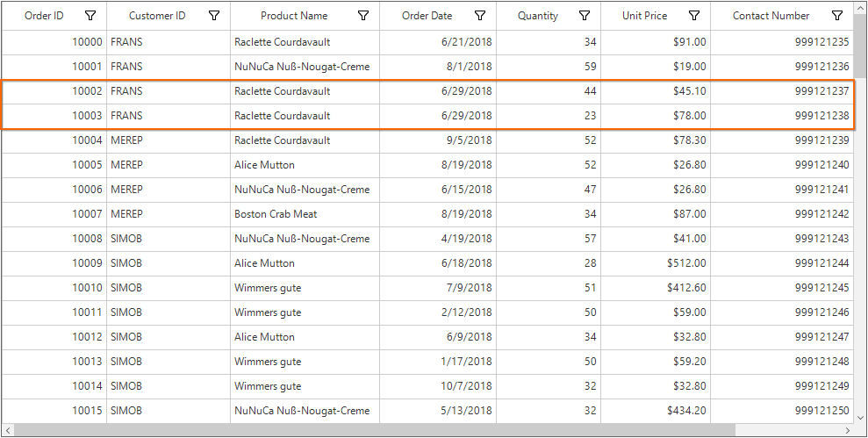Sort by the Product Name header
This screenshot has height=438, width=868.
[294, 16]
